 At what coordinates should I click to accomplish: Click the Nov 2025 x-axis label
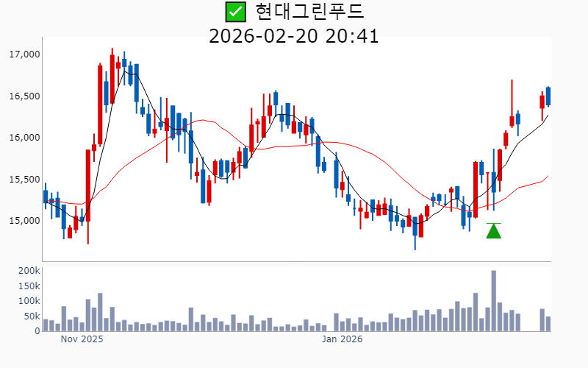pyautogui.click(x=82, y=340)
